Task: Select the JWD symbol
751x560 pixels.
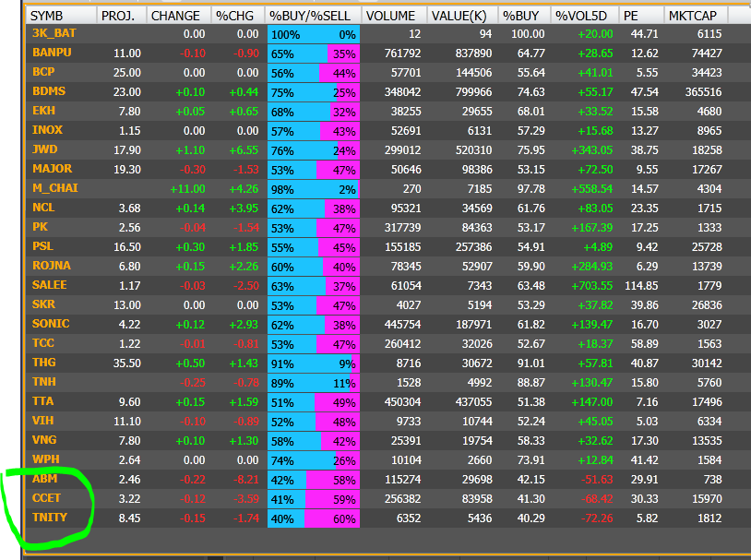Action: 44,149
